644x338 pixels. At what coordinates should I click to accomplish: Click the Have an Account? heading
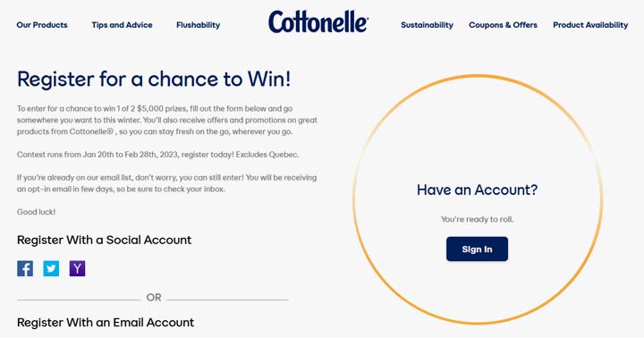tap(477, 190)
